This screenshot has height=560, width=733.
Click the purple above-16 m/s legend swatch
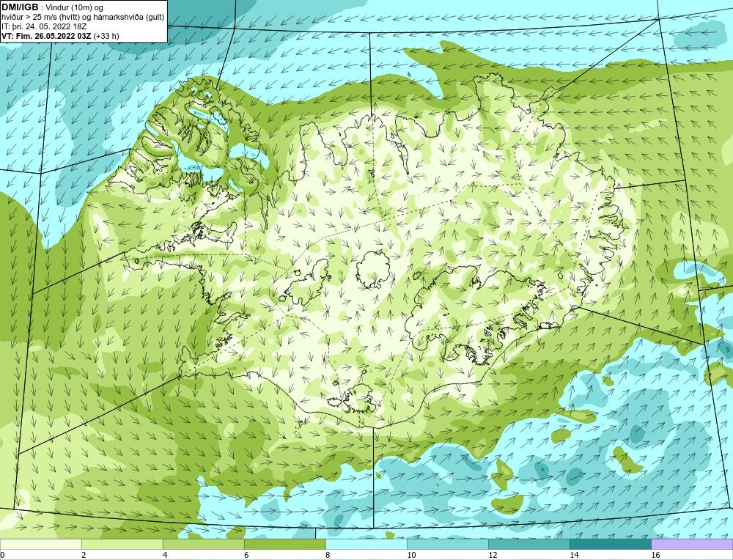(x=692, y=544)
